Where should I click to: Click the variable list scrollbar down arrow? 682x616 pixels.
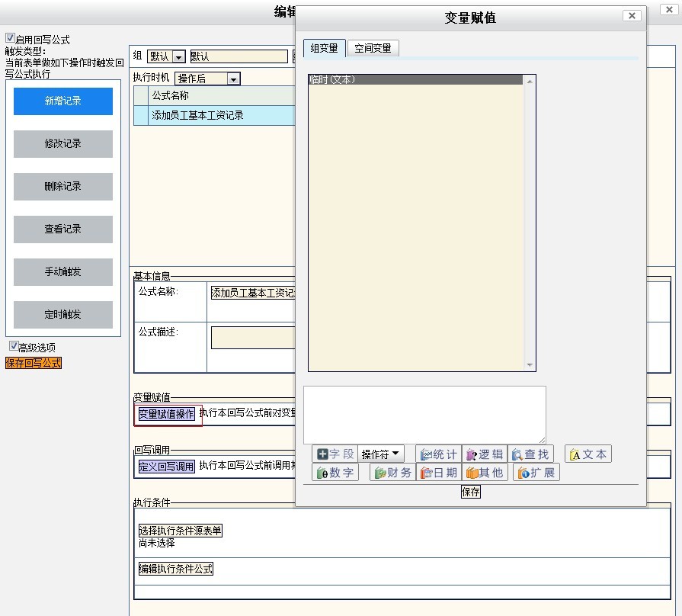(x=530, y=365)
